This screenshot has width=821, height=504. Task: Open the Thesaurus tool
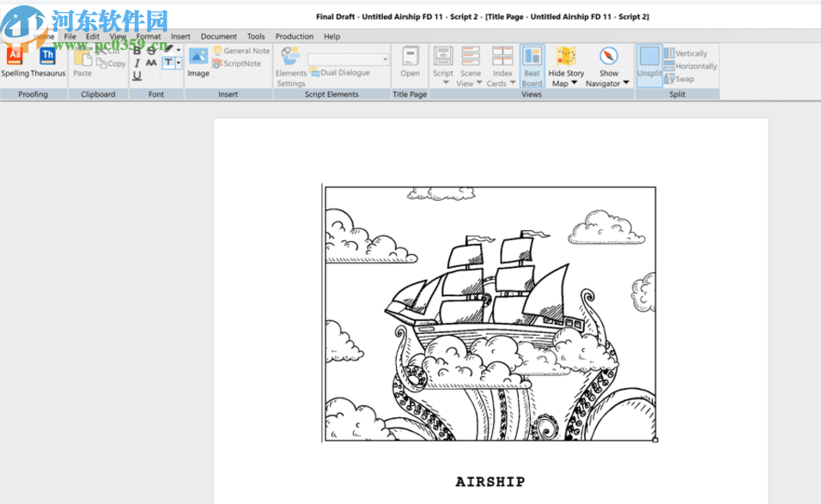click(47, 58)
